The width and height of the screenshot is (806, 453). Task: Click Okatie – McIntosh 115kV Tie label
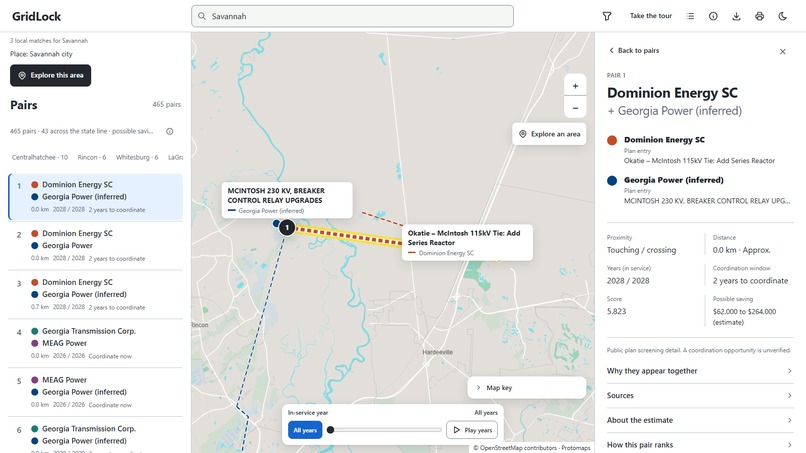point(467,242)
